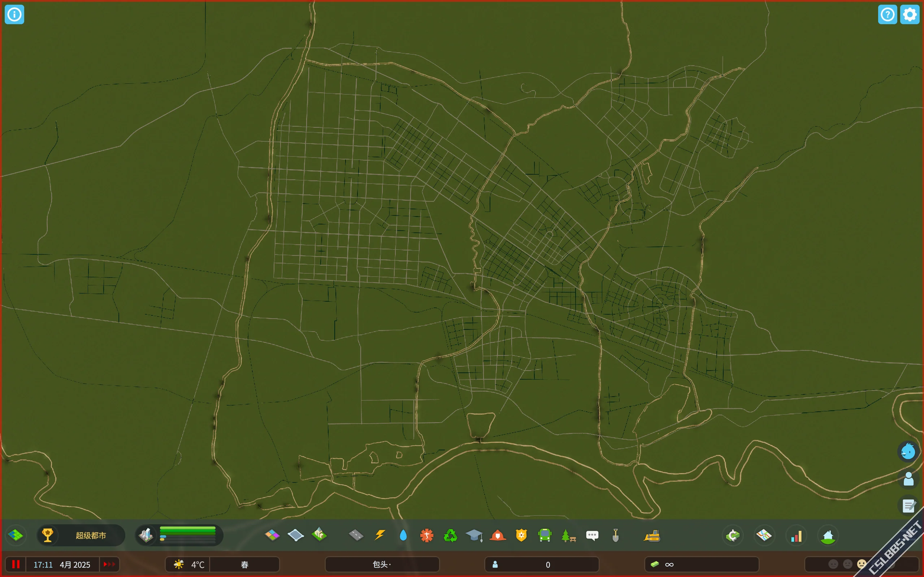The height and width of the screenshot is (577, 924).
Task: Select the Zones tool icon
Action: coord(272,535)
